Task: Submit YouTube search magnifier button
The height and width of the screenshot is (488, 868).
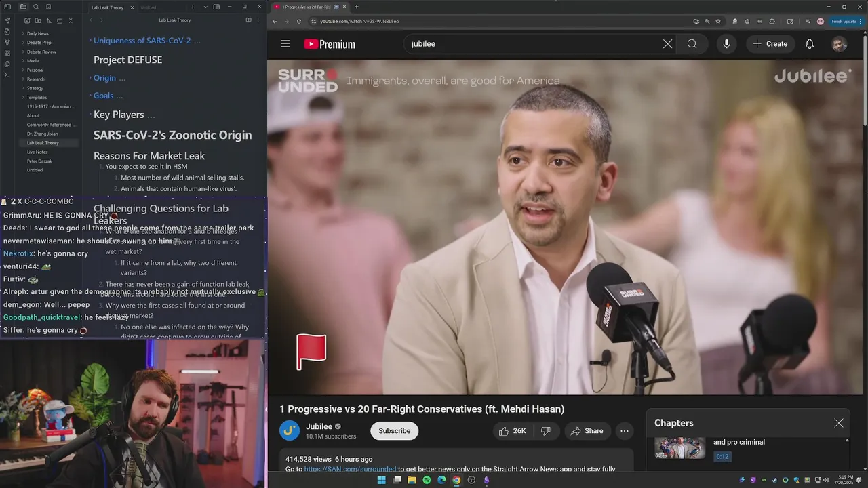Action: [692, 44]
